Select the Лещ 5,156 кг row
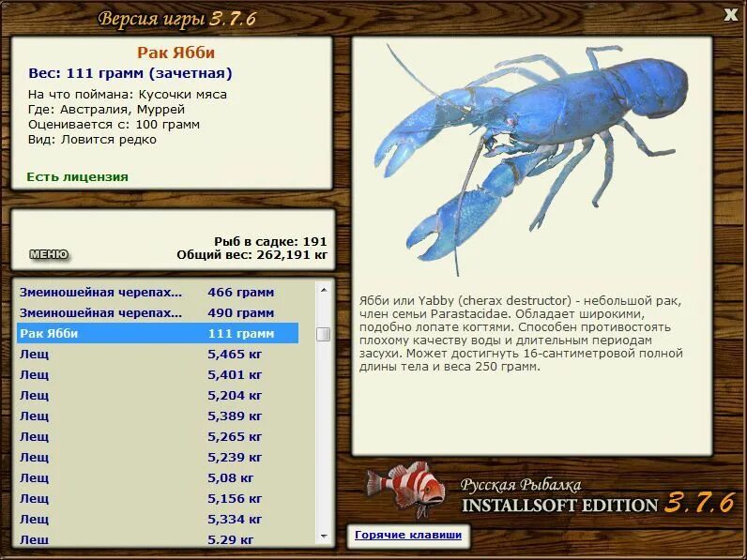747x560 pixels. (158, 499)
